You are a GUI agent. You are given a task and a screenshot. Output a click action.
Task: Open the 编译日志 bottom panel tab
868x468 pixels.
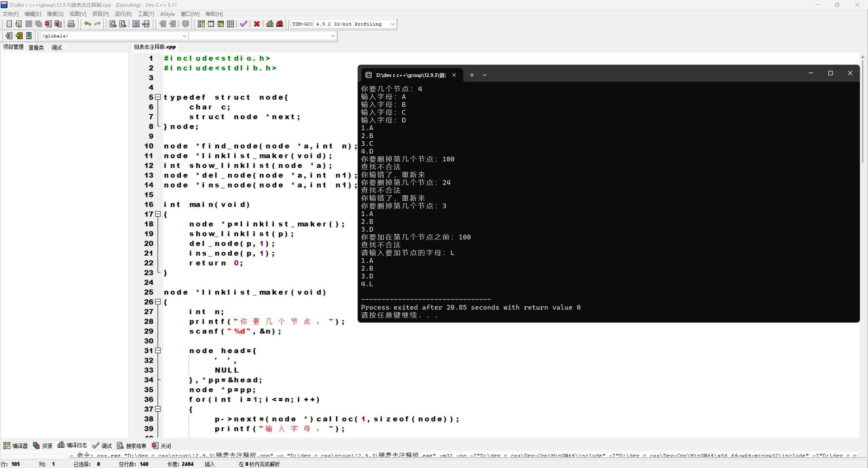pyautogui.click(x=73, y=445)
